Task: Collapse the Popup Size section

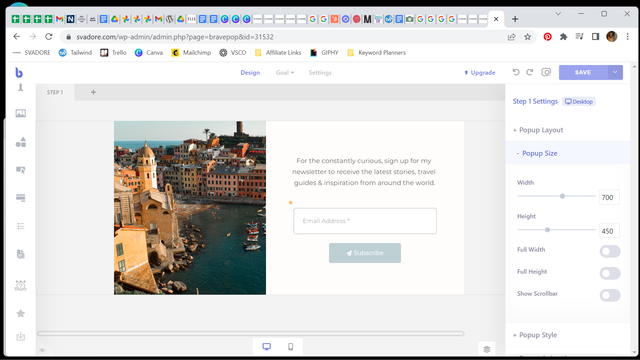Action: (x=567, y=153)
